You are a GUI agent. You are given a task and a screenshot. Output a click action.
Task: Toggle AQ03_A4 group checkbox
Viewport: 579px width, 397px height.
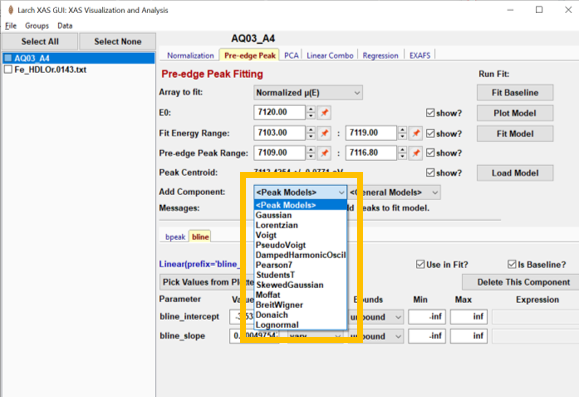tap(8, 58)
